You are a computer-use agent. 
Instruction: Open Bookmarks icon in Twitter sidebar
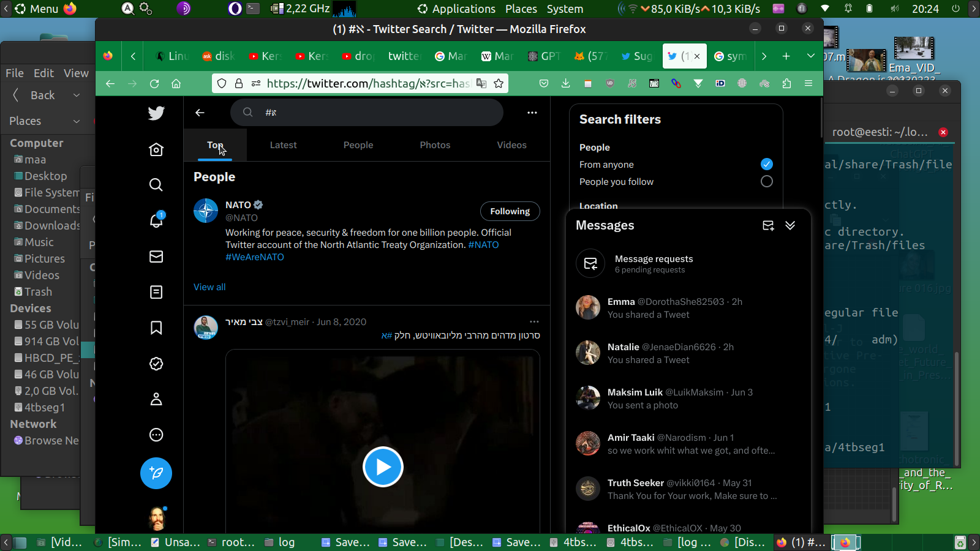pos(156,328)
